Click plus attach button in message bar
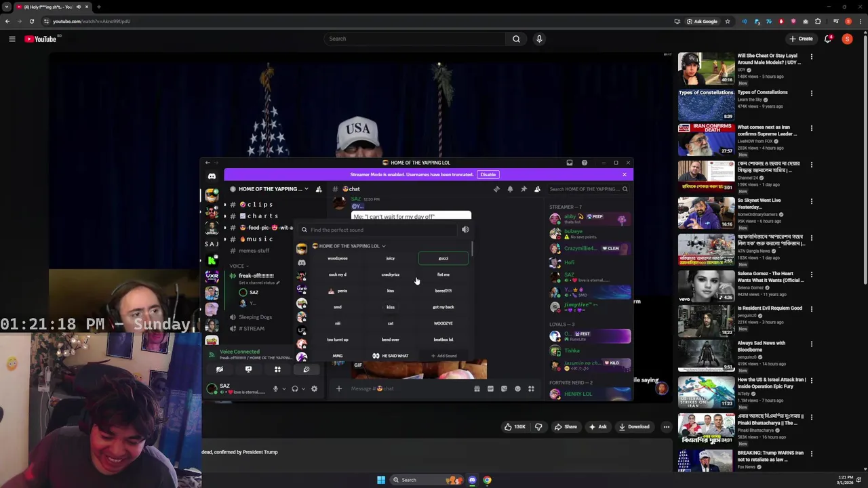The width and height of the screenshot is (868, 488). [x=339, y=389]
